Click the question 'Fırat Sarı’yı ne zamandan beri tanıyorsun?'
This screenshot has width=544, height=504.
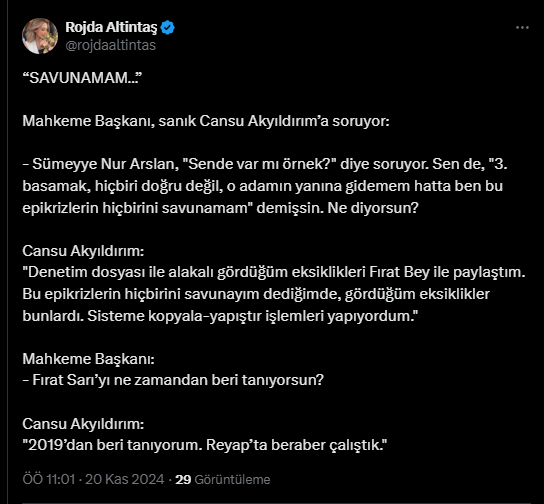pos(173,380)
